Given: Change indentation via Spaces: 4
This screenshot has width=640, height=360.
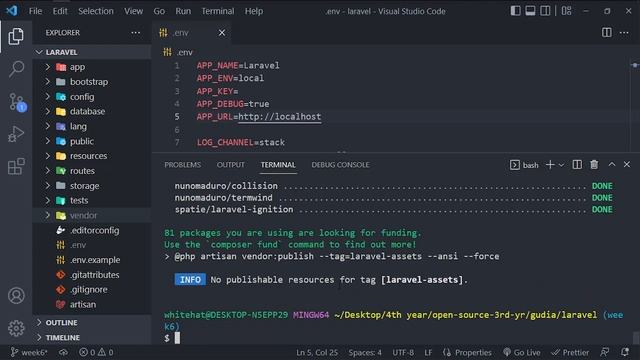Looking at the screenshot, I should pyautogui.click(x=365, y=352).
